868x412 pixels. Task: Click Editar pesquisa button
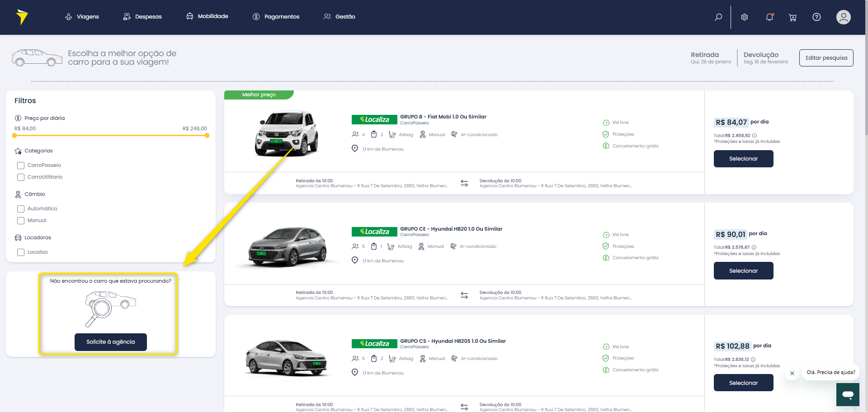[x=826, y=58]
